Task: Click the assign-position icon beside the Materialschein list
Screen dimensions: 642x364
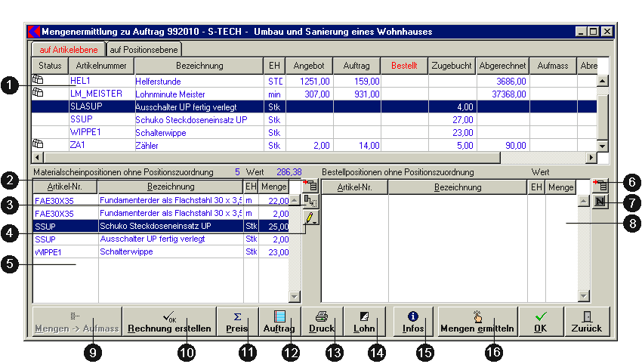Action: 310,185
